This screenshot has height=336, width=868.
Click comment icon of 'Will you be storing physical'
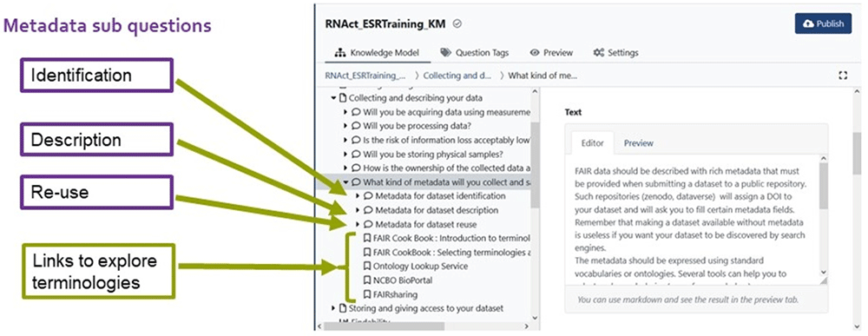tap(356, 154)
